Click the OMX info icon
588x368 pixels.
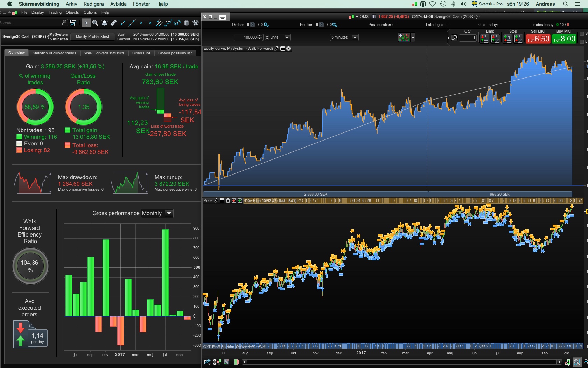pos(374,16)
